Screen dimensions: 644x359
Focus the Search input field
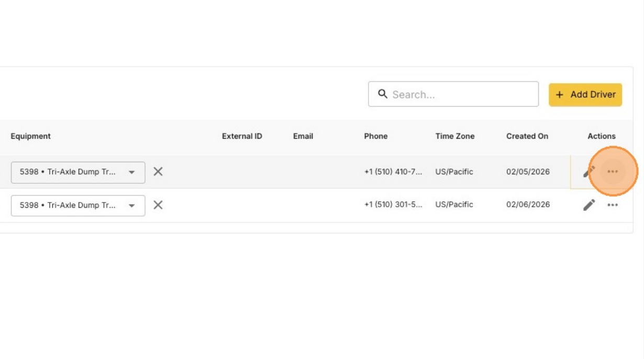(x=453, y=94)
